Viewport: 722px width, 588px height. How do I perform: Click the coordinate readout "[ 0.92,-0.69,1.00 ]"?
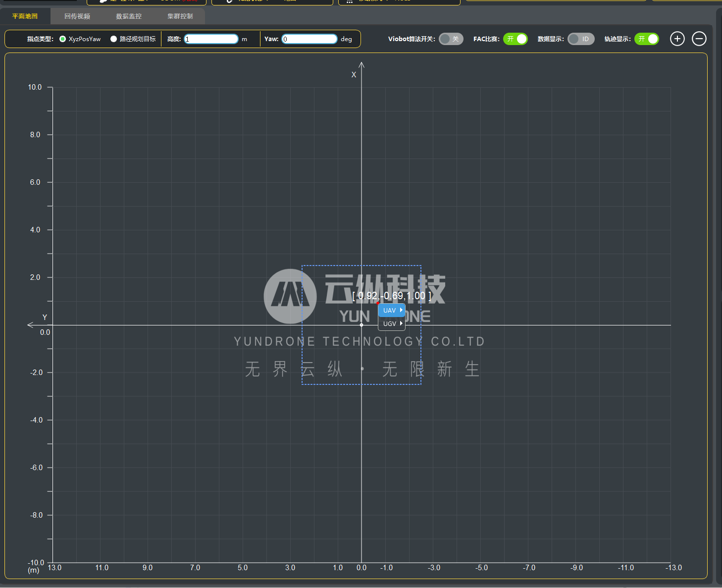coord(392,296)
